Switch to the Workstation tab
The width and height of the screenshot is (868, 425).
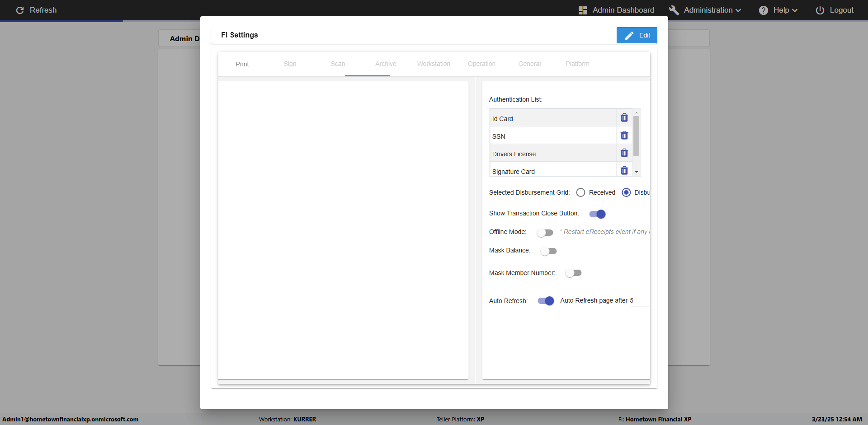(x=434, y=64)
